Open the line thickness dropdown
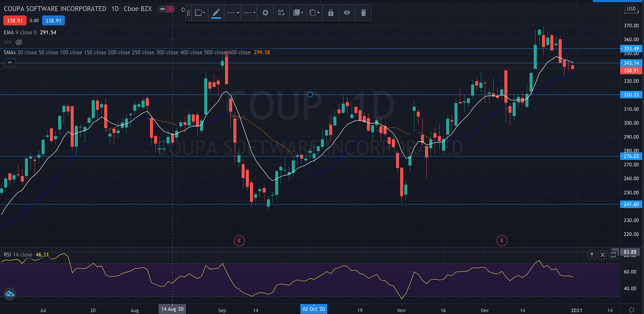Image resolution: width=644 pixels, height=314 pixels. point(233,13)
